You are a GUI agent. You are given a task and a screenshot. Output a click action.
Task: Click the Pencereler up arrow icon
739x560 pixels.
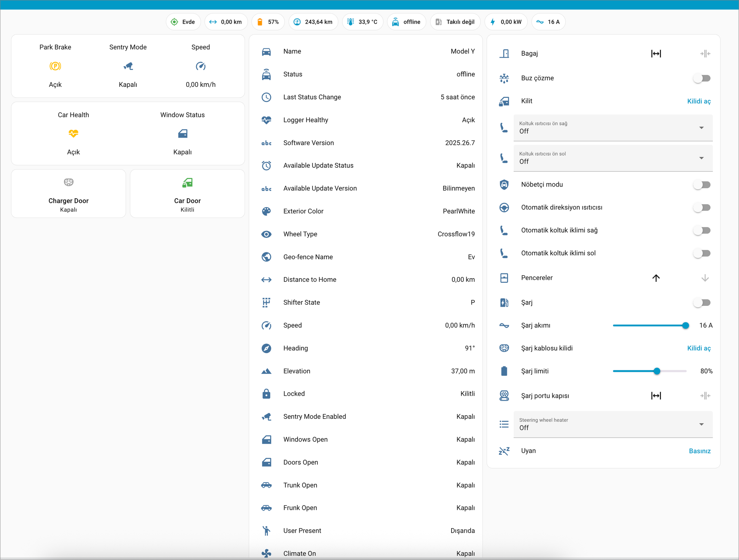pos(656,278)
